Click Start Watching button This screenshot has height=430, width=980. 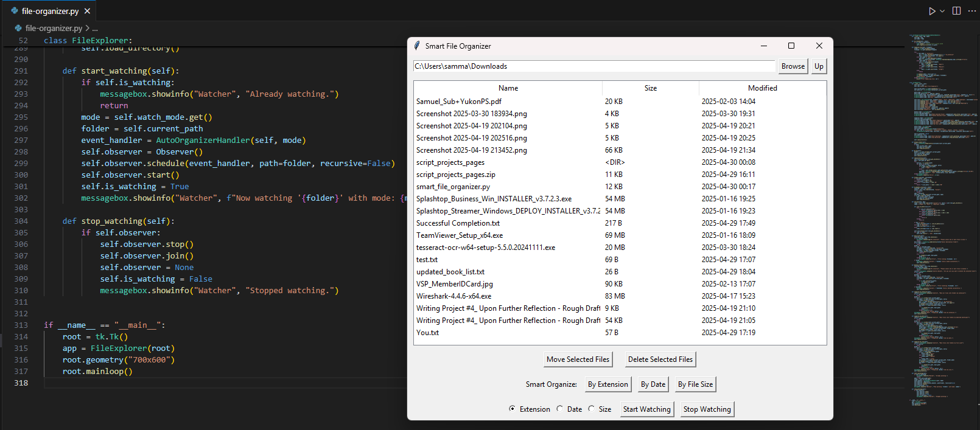(x=646, y=409)
